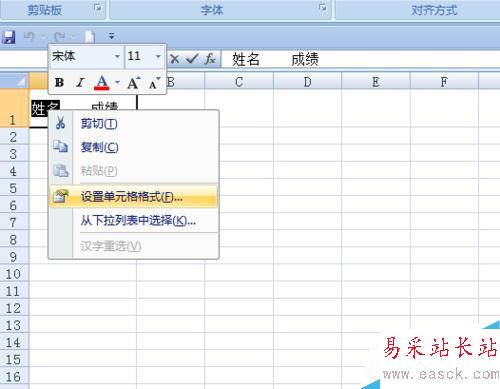Open the font size 11 dropdown
The width and height of the screenshot is (500, 389).
(158, 56)
